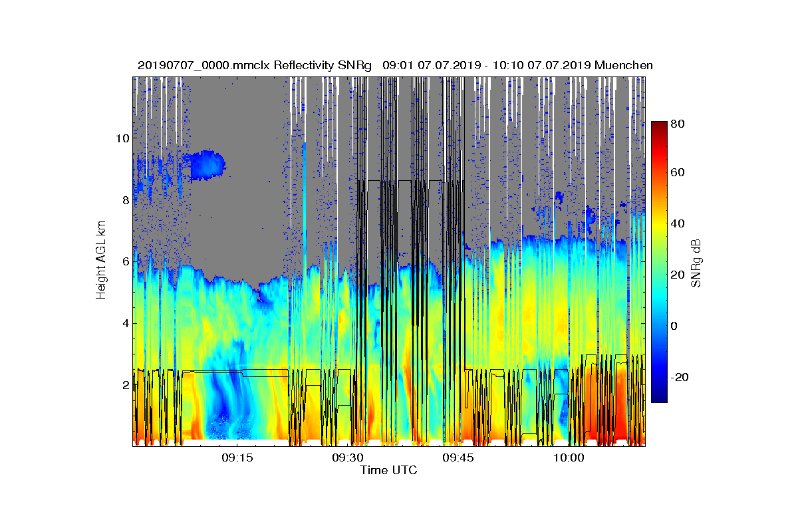Click the 'Time UTC' axis label
The height and width of the screenshot is (532, 798).
pyautogui.click(x=388, y=471)
